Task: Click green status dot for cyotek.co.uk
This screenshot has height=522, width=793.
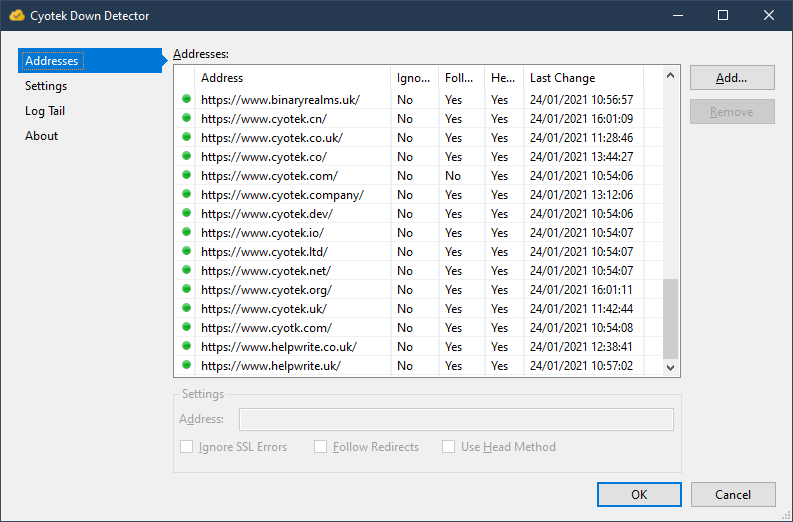Action: coord(186,137)
